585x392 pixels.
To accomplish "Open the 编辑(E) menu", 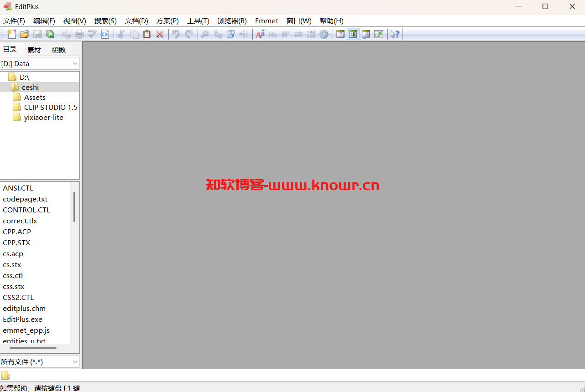I will (x=44, y=21).
